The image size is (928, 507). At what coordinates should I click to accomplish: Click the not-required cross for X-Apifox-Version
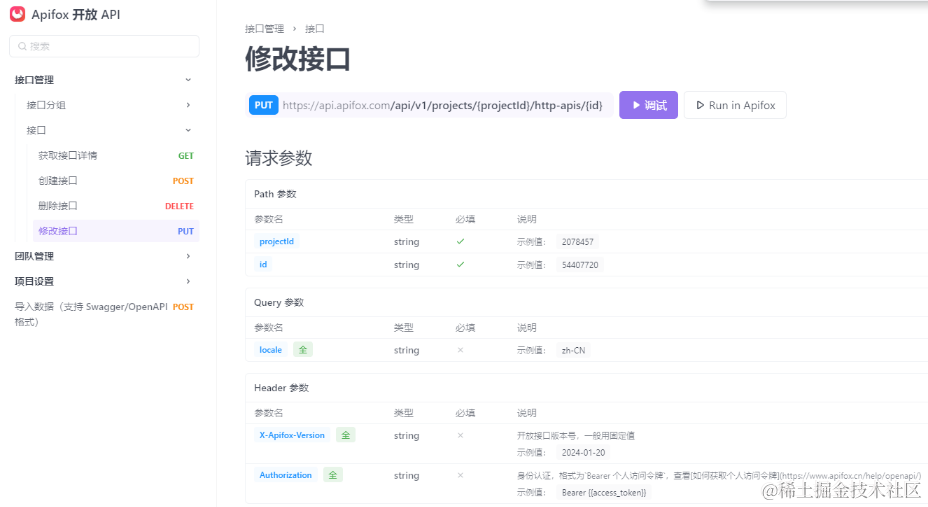(x=460, y=435)
